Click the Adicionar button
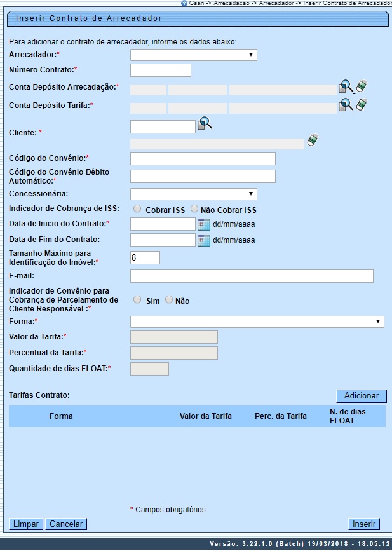 [x=362, y=396]
